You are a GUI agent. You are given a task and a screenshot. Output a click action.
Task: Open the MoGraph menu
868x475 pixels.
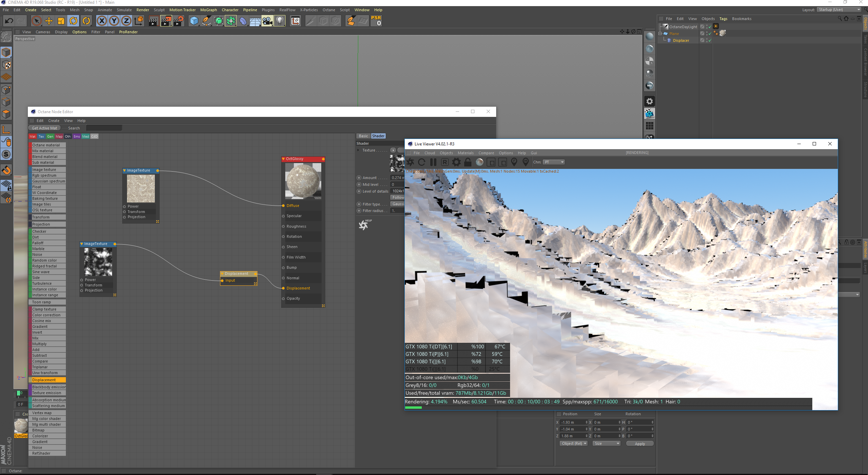coord(208,10)
